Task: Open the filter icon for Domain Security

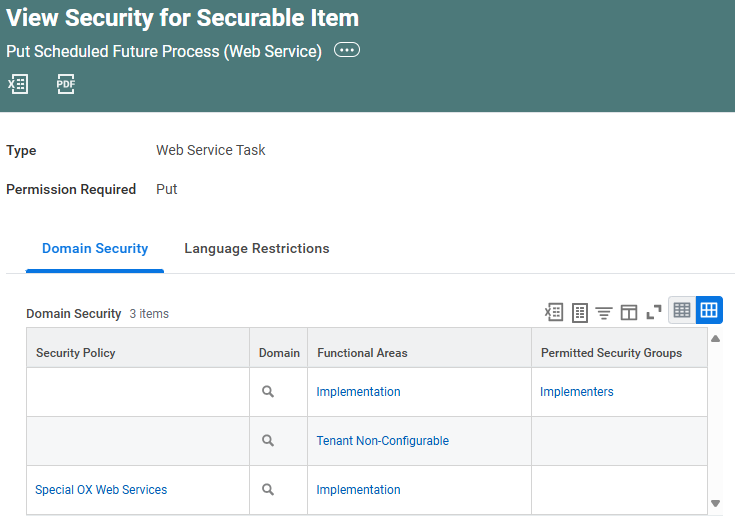Action: tap(604, 312)
